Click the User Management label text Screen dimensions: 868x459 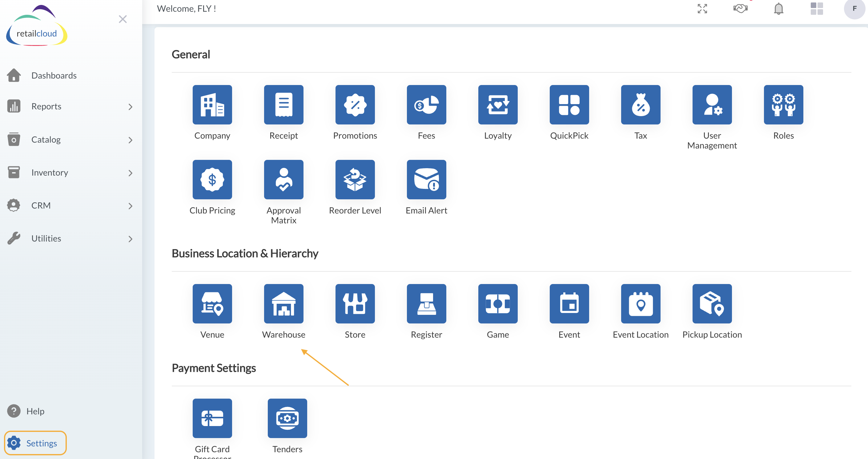pyautogui.click(x=712, y=140)
